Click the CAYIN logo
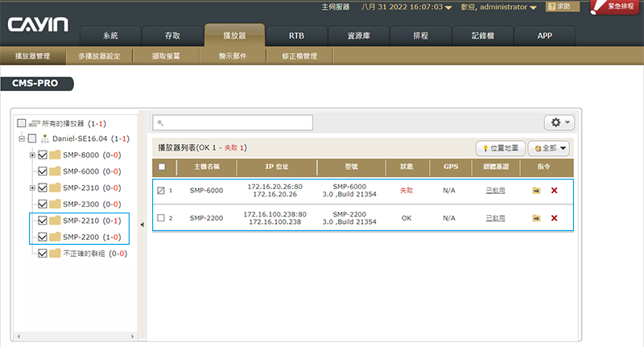The image size is (644, 347). 38,24
